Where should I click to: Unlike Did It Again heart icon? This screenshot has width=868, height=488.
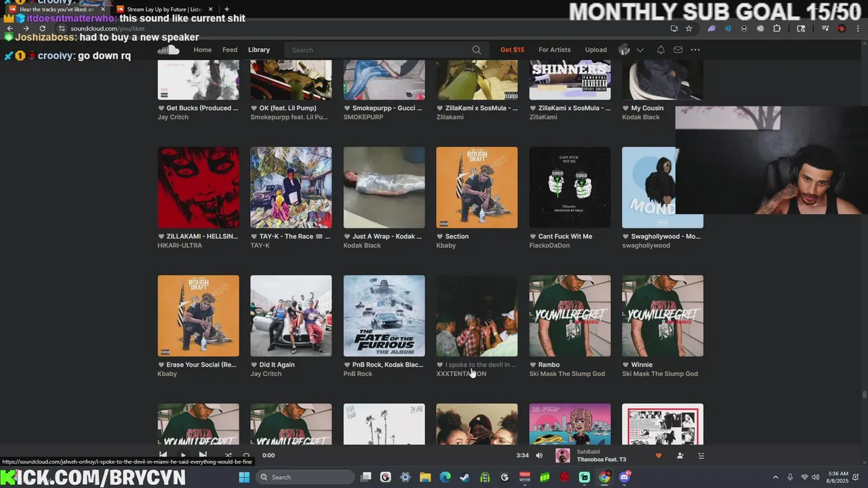[x=254, y=365]
